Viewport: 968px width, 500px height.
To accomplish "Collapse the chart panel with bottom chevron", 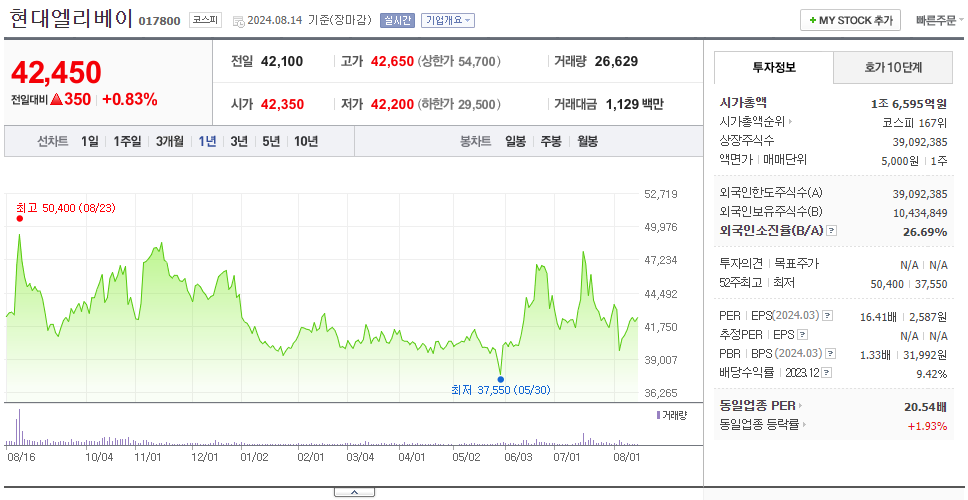I will [x=354, y=492].
